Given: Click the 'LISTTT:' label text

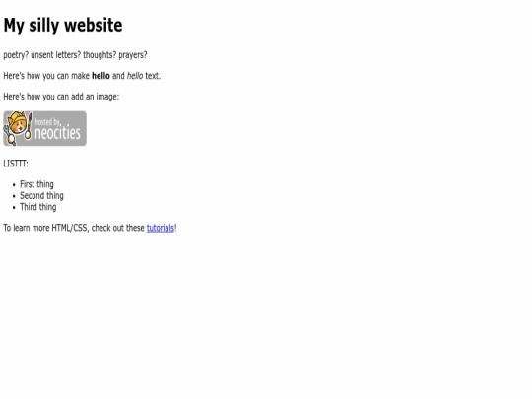Looking at the screenshot, I should pos(16,164).
